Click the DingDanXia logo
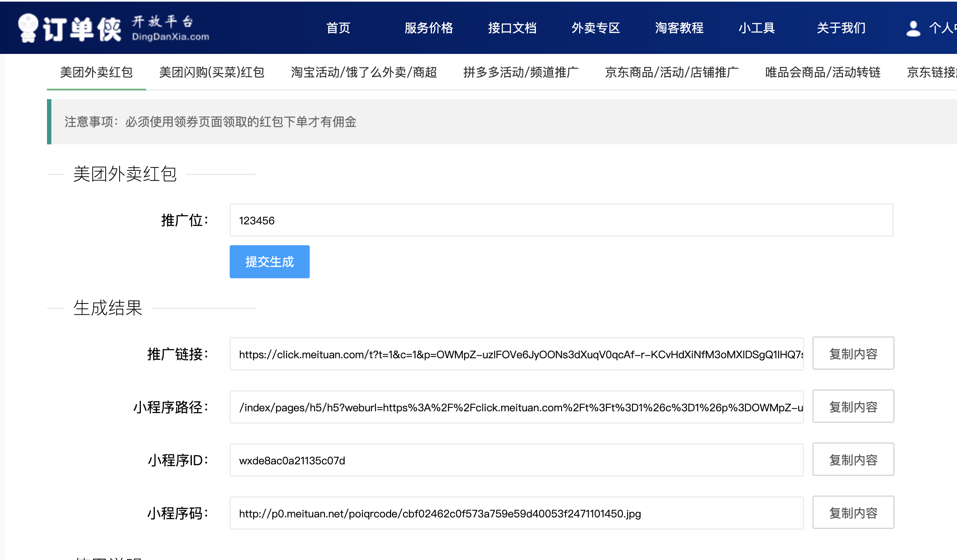The height and width of the screenshot is (560, 957). tap(114, 28)
